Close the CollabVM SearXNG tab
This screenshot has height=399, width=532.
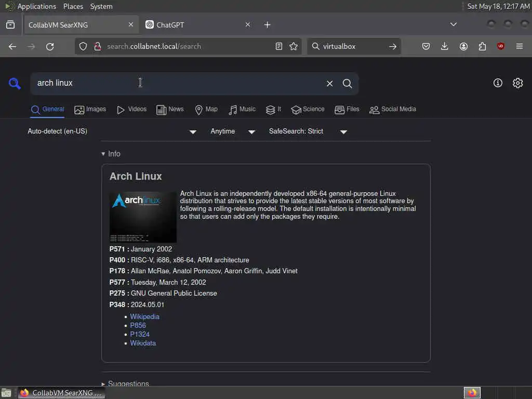tap(131, 24)
